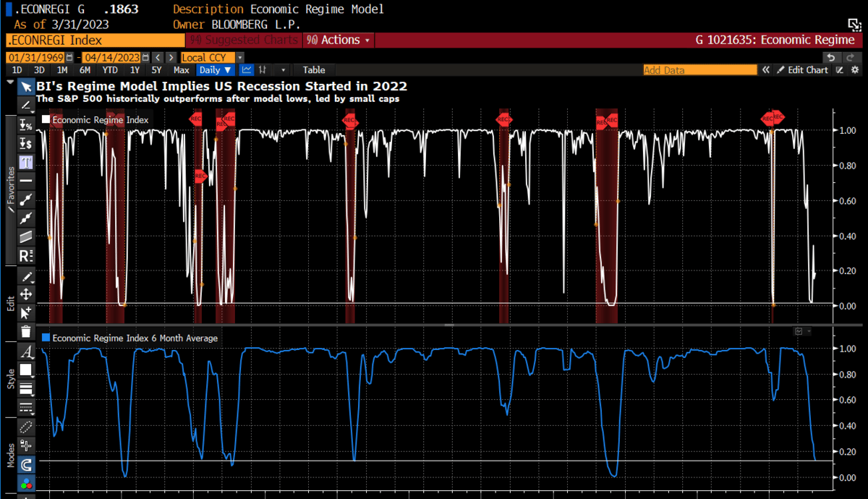Open start date calendar picker
868x499 pixels.
click(x=69, y=57)
